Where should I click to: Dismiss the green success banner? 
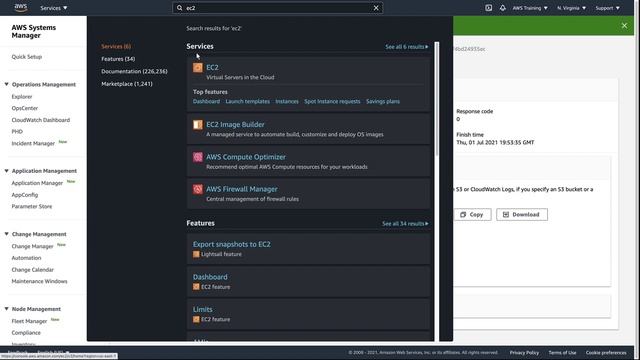pyautogui.click(x=624, y=26)
